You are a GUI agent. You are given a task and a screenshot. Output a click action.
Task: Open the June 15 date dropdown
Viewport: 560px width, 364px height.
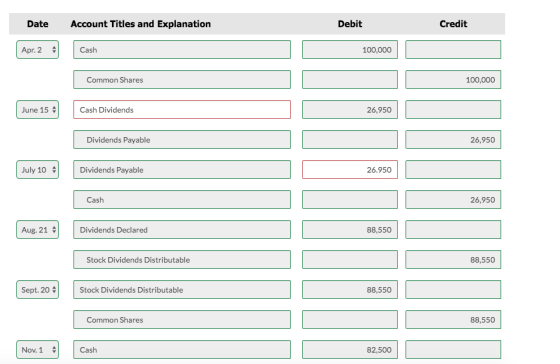pos(38,110)
